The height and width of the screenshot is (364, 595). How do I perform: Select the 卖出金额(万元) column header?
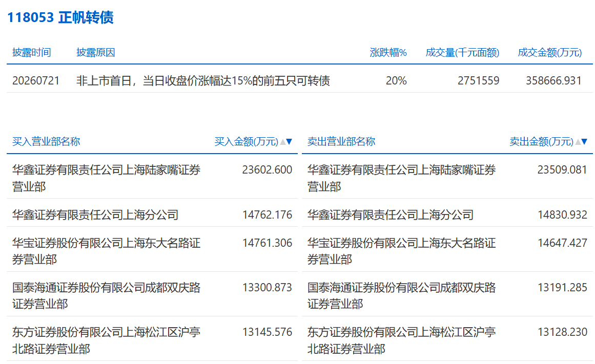point(542,141)
